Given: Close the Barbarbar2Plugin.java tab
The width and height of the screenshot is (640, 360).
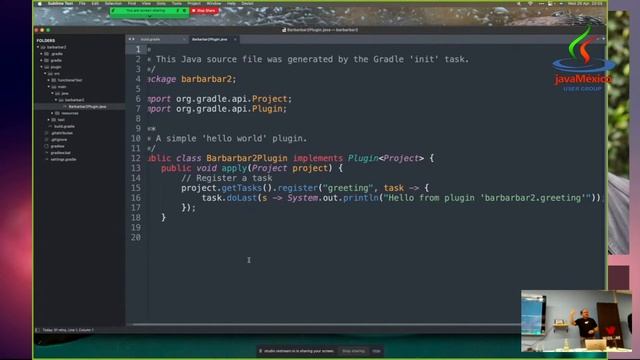Looking at the screenshot, I should pos(235,39).
